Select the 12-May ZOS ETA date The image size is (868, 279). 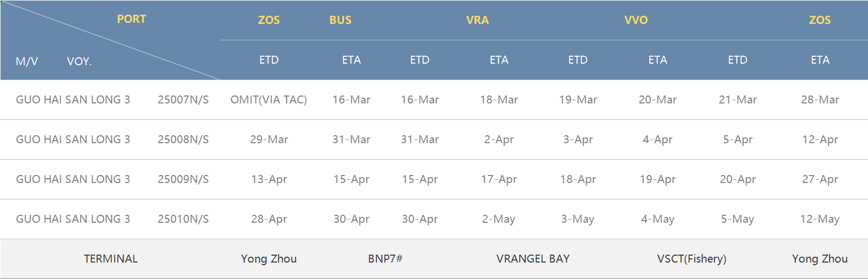pyautogui.click(x=820, y=219)
